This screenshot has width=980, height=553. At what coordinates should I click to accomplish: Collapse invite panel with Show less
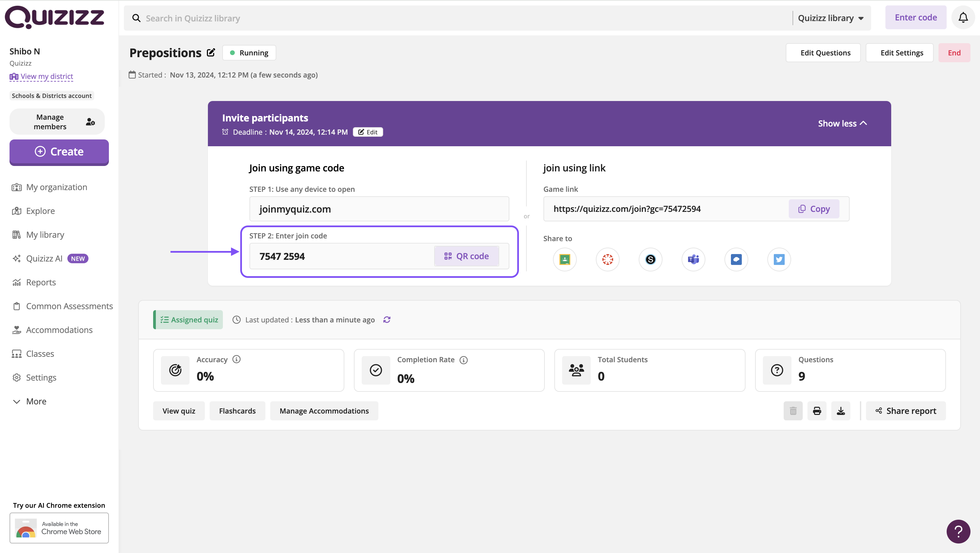tap(842, 123)
